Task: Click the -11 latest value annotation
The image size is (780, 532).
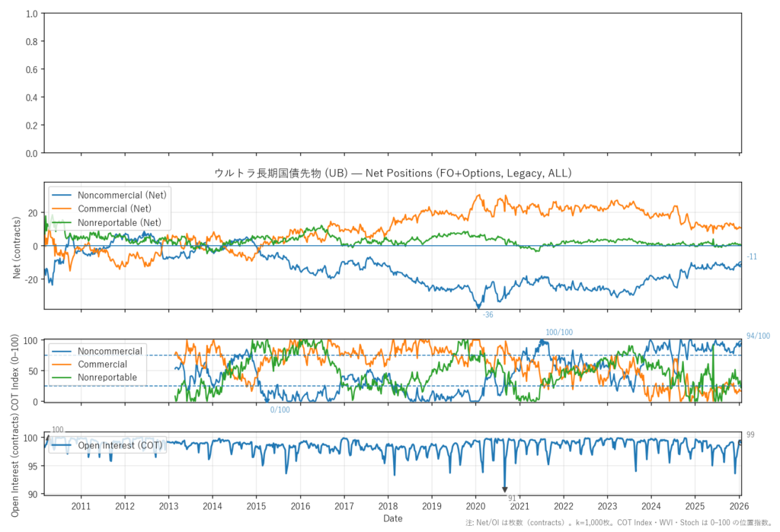Action: click(751, 257)
